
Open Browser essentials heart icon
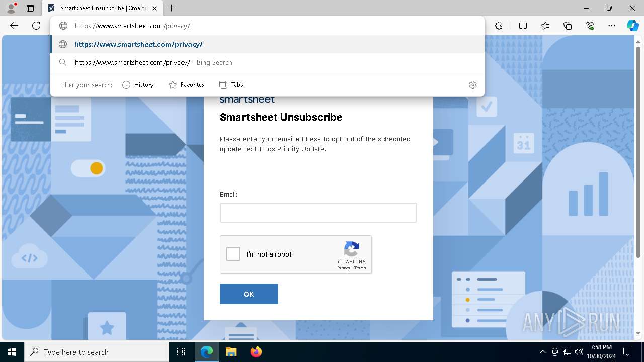click(x=590, y=26)
